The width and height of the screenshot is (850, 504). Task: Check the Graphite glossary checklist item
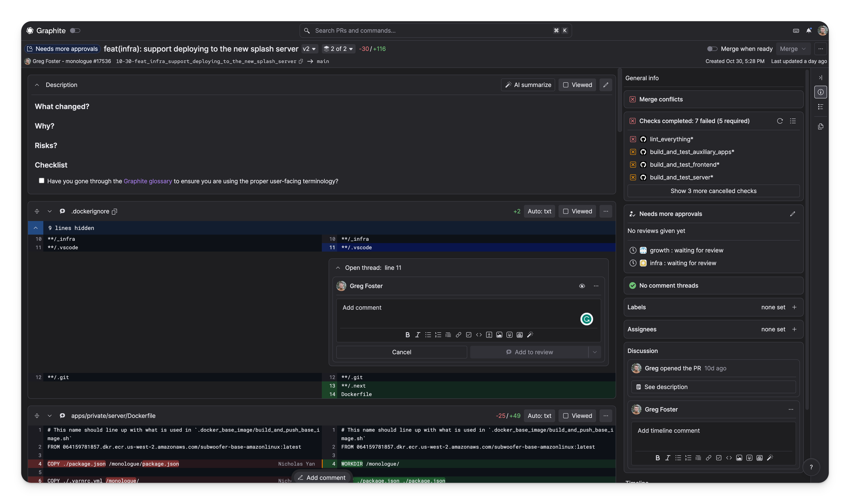tap(41, 180)
